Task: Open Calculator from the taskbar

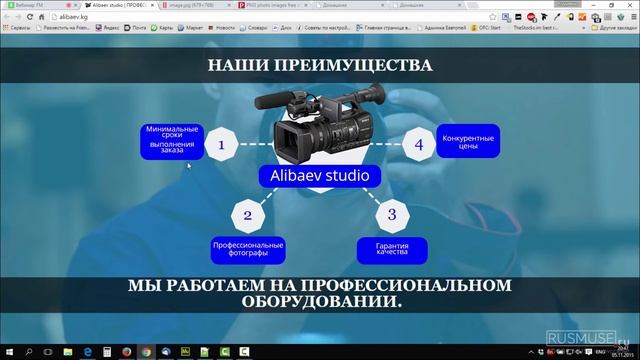Action: 107,352
